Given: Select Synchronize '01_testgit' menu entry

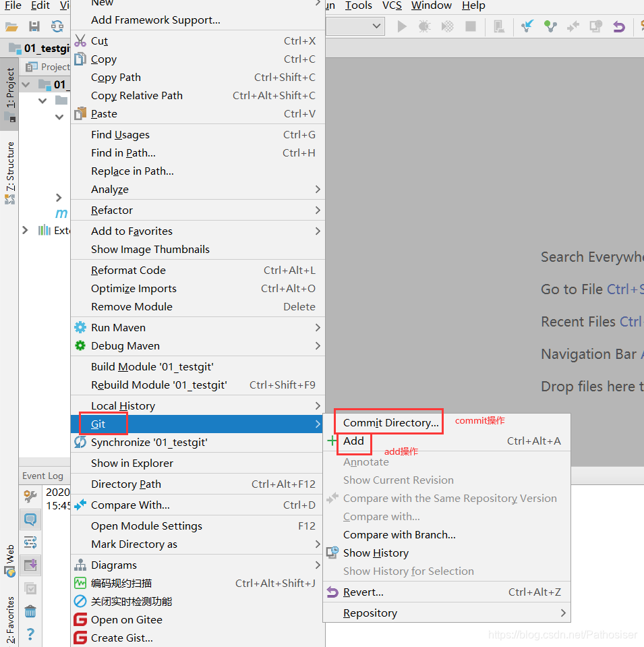Looking at the screenshot, I should pos(198,443).
